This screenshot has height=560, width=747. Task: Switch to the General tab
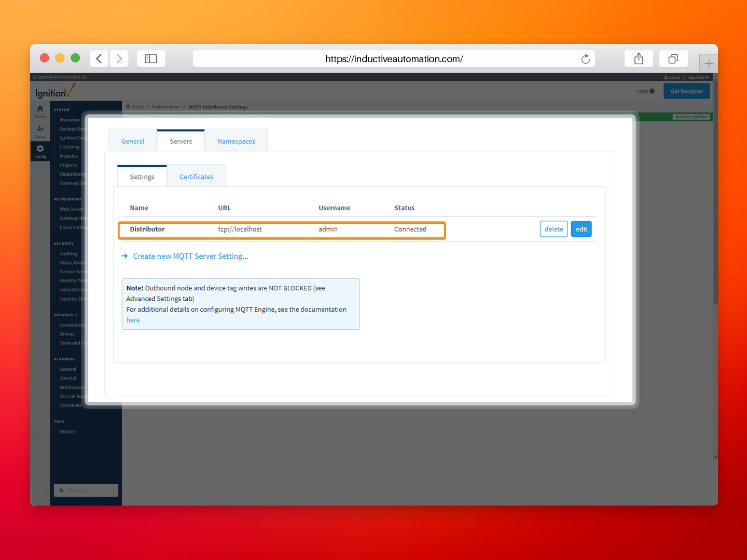click(132, 141)
